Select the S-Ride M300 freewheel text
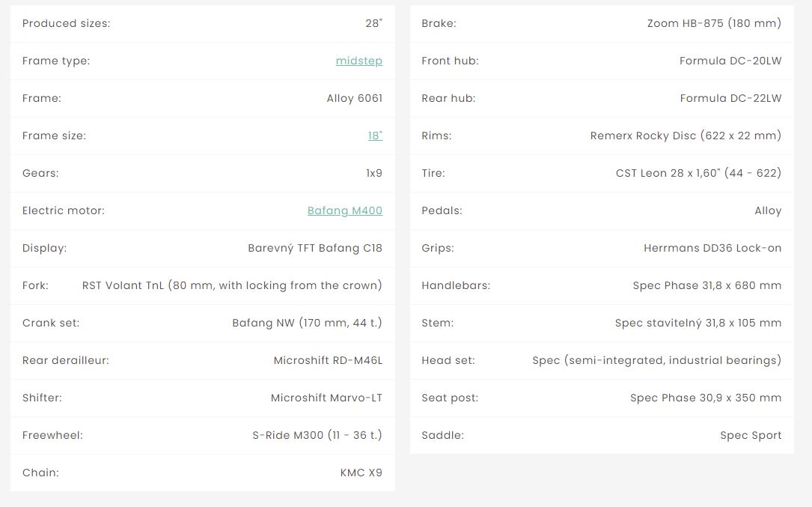Viewport: 812px width, 507px height. click(x=317, y=435)
